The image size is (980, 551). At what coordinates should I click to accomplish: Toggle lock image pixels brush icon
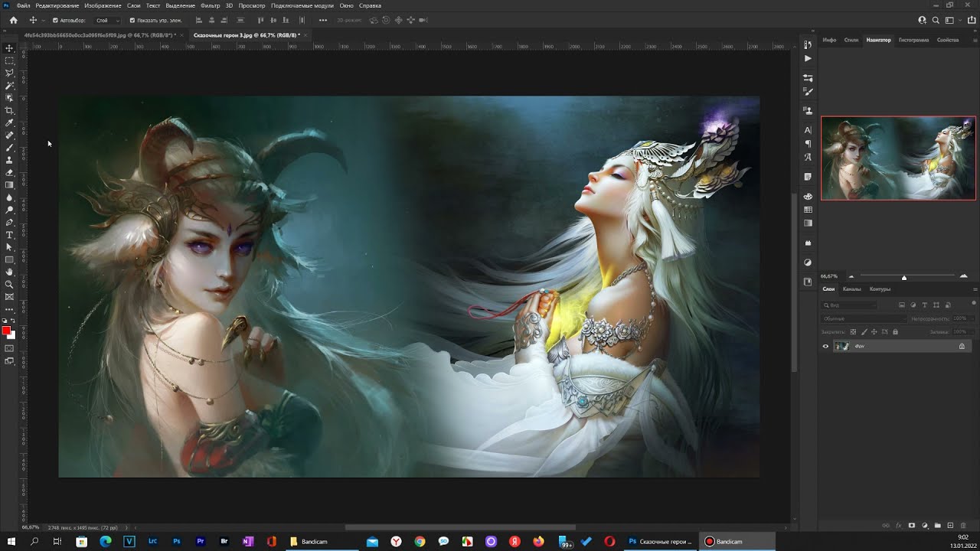864,332
